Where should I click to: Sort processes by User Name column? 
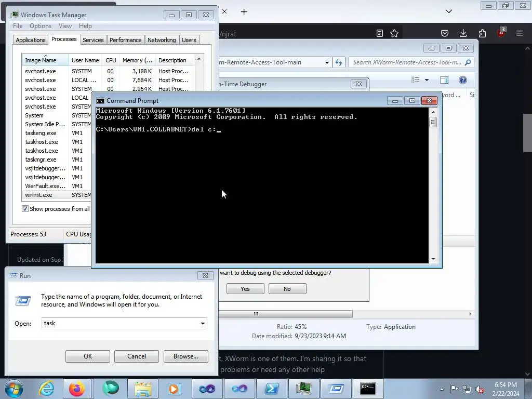[x=86, y=60]
